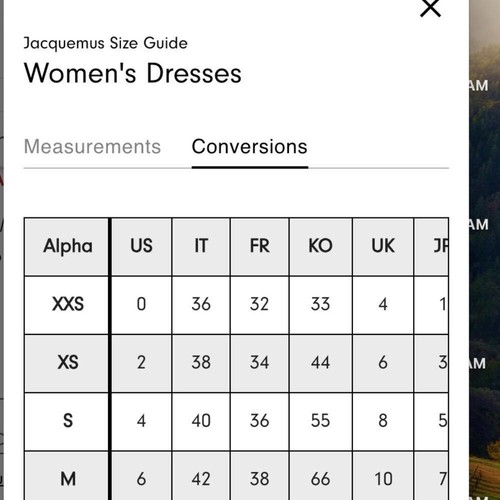
Task: Click the UK column header
Action: [x=383, y=247]
